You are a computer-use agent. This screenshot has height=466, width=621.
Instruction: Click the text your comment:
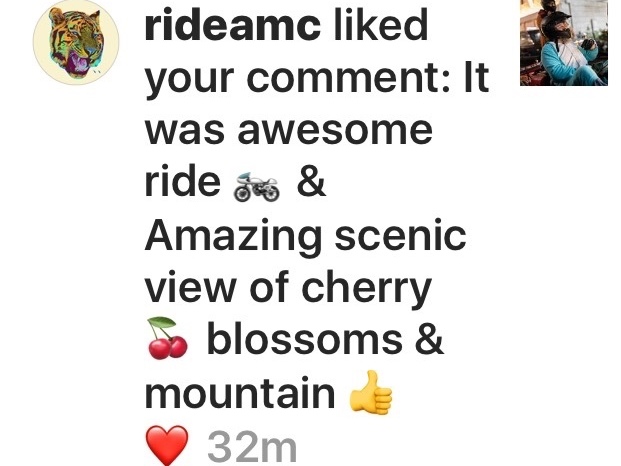(298, 79)
